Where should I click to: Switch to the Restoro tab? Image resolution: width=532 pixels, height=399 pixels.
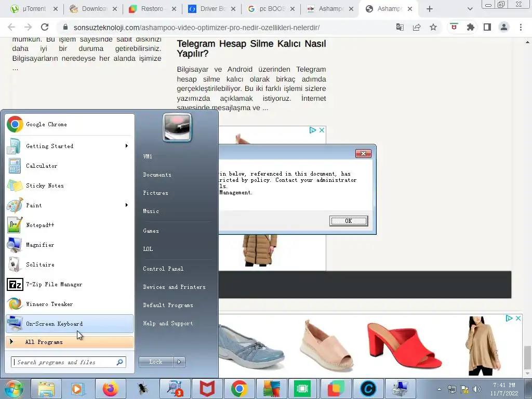[x=152, y=9]
